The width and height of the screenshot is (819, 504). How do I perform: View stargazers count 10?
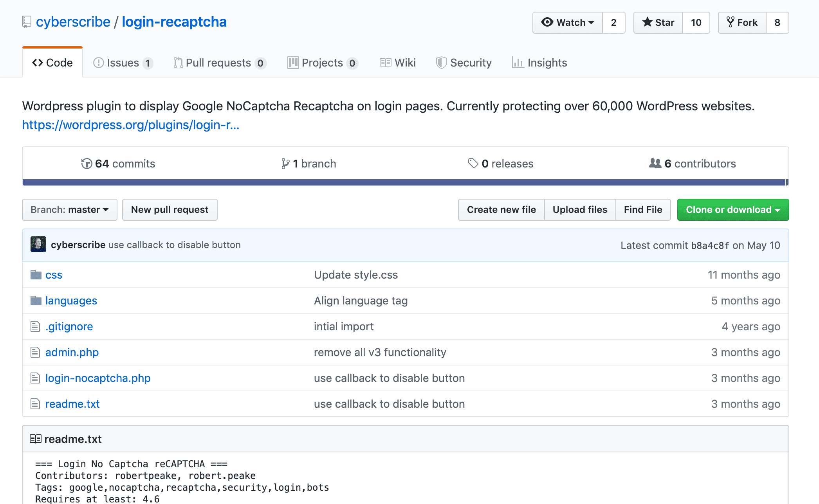click(x=696, y=23)
